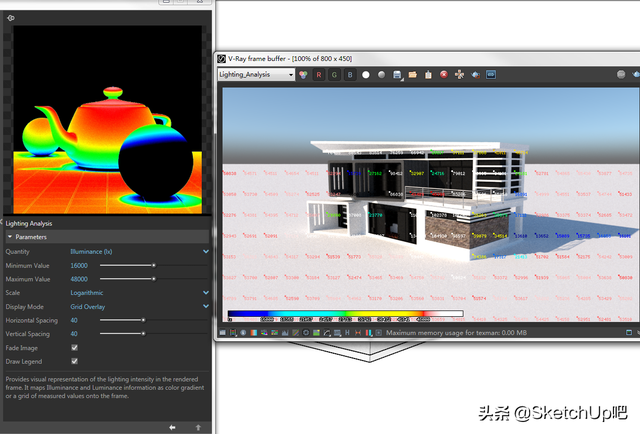Click Maximum Value field 48000

tap(79, 279)
